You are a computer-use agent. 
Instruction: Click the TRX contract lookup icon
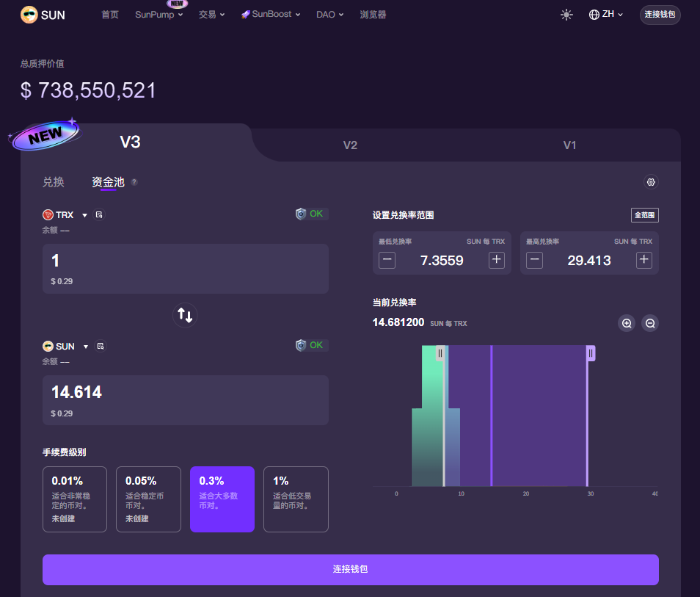point(99,215)
